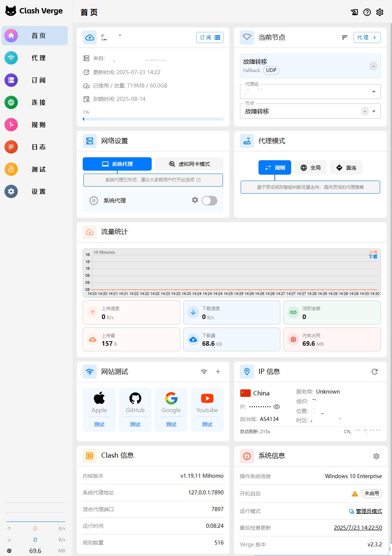392x556 pixels.
Task: Click the Verge version v2.3.2
Action: click(x=375, y=545)
